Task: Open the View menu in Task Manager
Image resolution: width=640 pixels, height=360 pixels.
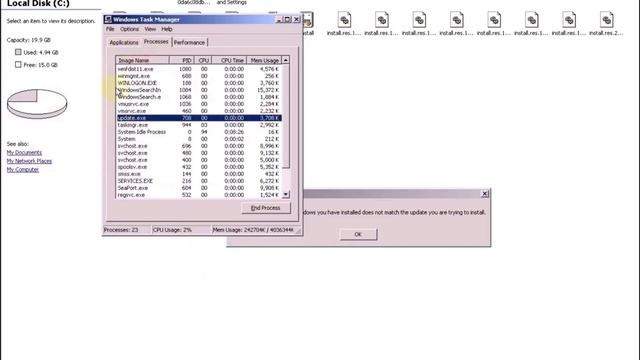Action: pyautogui.click(x=150, y=29)
